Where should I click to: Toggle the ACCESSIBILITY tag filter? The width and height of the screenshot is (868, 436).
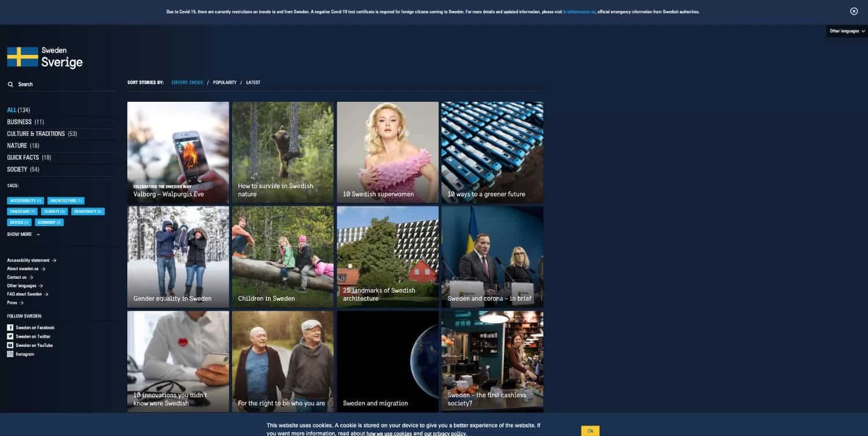click(x=25, y=200)
